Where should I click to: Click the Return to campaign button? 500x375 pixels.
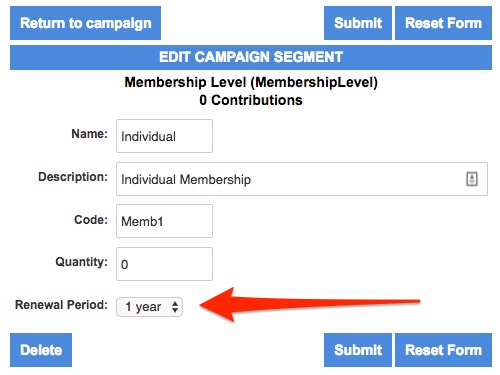[x=85, y=23]
